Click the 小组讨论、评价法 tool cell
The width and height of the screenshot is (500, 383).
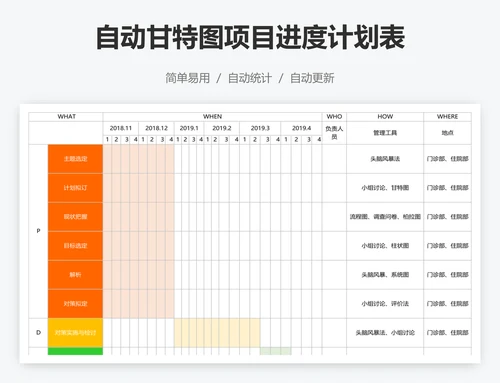pos(385,304)
